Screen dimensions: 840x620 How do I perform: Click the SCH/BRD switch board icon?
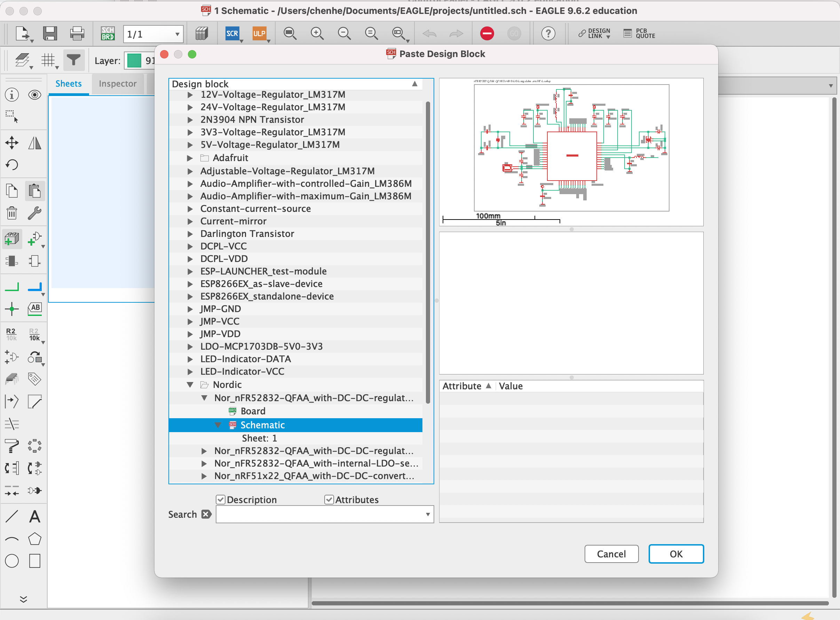tap(107, 34)
